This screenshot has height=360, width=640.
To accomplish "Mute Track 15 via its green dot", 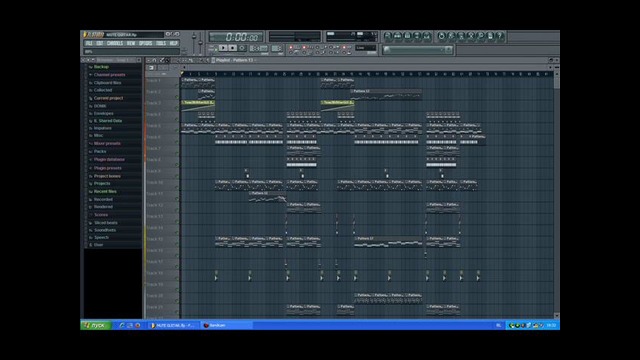I will (x=177, y=244).
